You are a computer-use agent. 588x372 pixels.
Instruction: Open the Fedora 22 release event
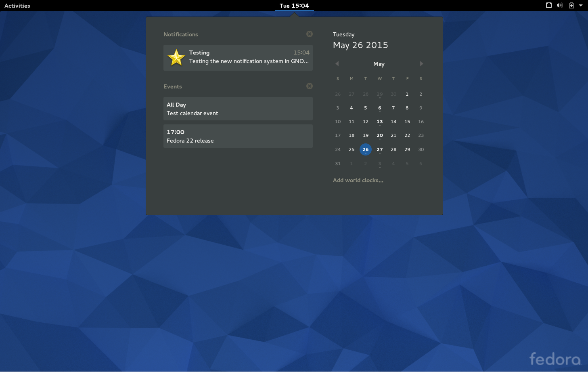(x=238, y=136)
